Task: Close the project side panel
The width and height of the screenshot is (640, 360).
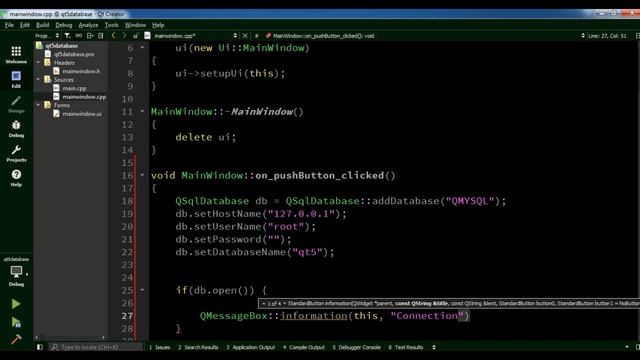Action: tap(100, 36)
